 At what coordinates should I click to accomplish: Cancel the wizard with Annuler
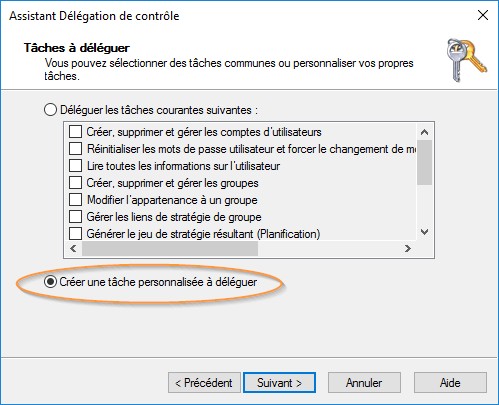(x=364, y=383)
